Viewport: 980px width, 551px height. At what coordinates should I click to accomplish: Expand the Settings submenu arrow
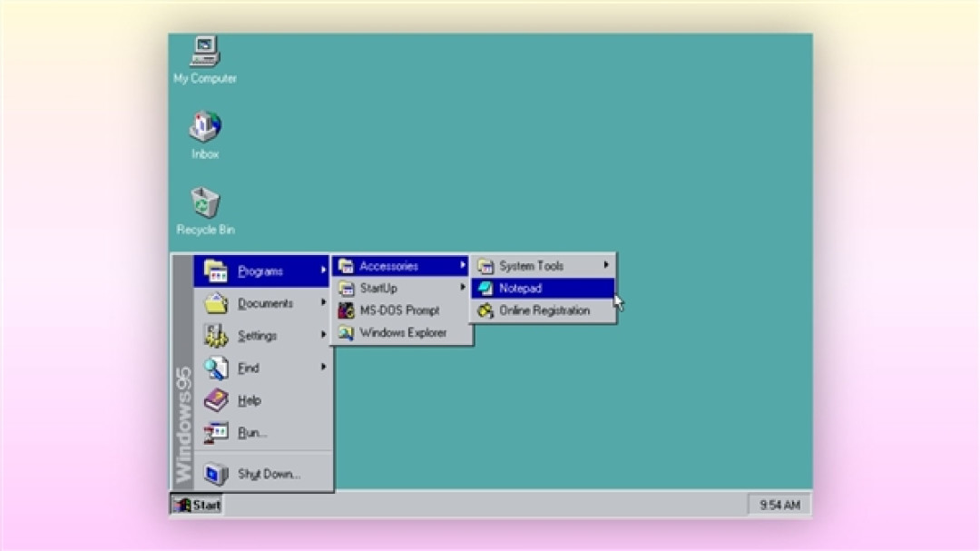tap(323, 335)
